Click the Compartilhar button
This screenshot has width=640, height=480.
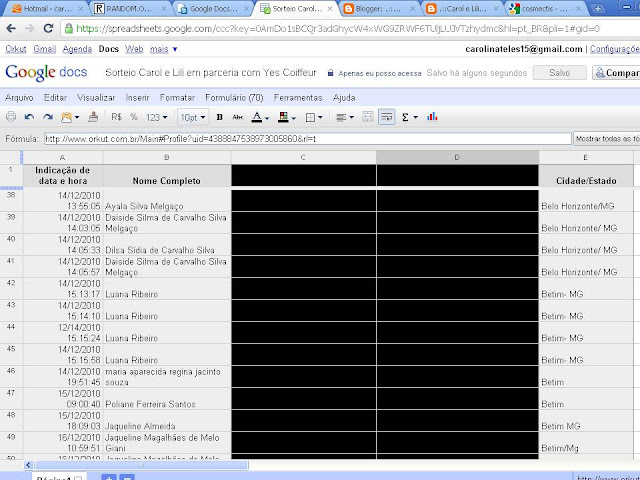[617, 73]
